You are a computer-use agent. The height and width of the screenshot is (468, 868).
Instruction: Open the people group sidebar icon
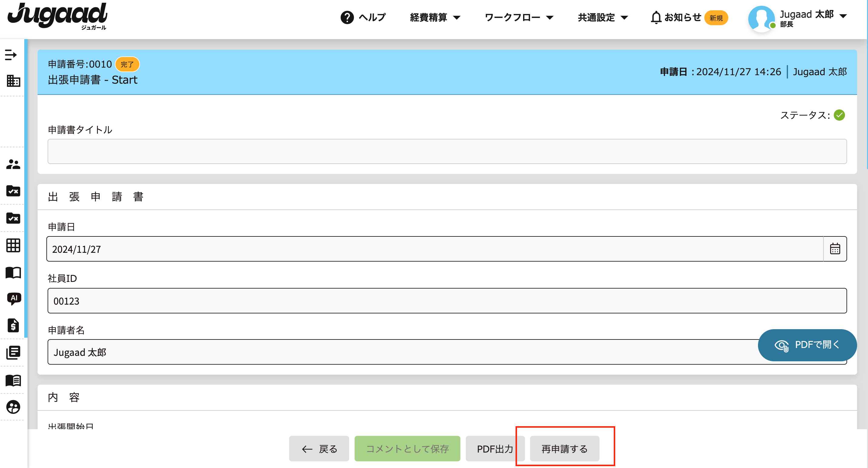(13, 164)
